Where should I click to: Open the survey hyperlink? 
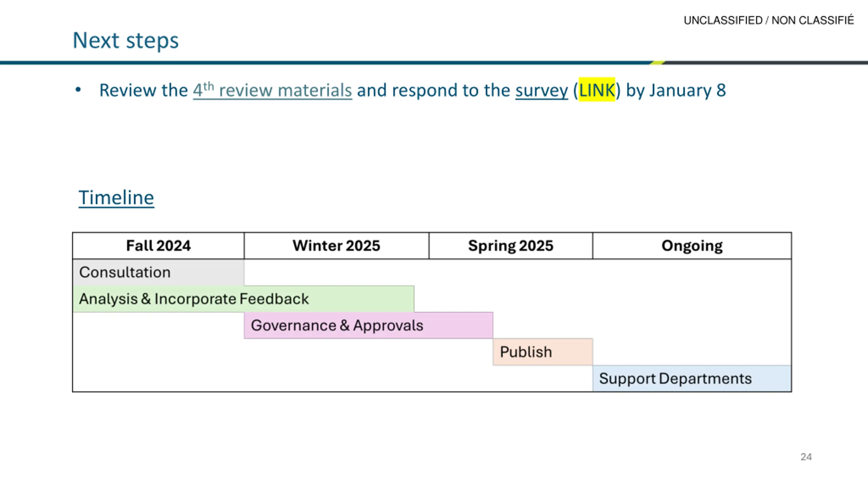pos(541,90)
